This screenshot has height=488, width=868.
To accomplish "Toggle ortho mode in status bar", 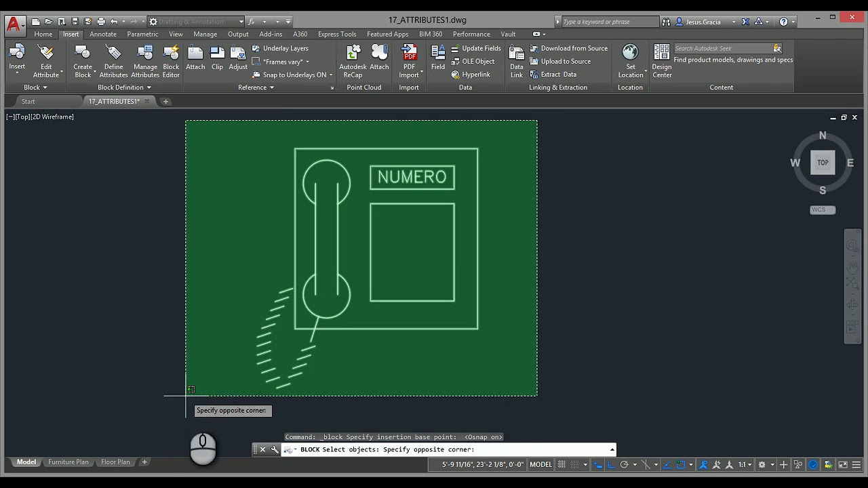I will click(x=611, y=465).
